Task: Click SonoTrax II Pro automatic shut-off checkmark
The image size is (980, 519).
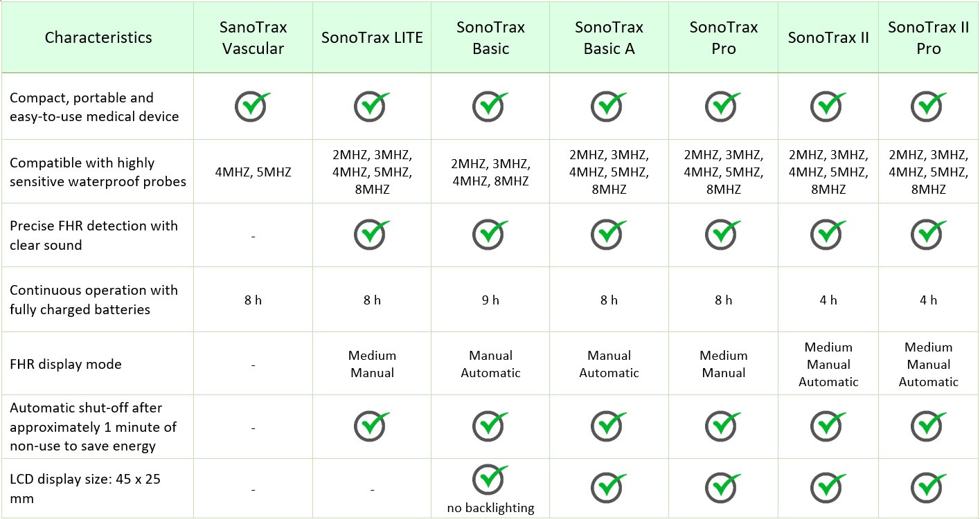Action: (928, 426)
